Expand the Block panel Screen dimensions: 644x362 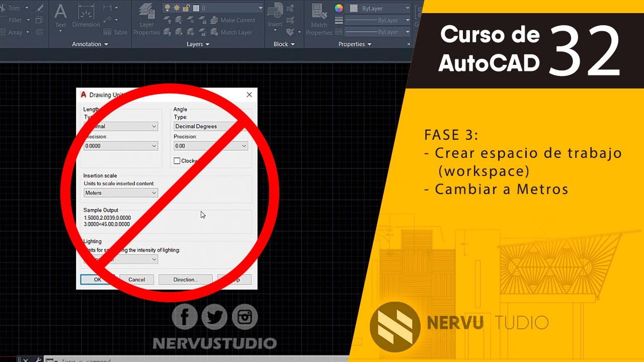pyautogui.click(x=284, y=44)
